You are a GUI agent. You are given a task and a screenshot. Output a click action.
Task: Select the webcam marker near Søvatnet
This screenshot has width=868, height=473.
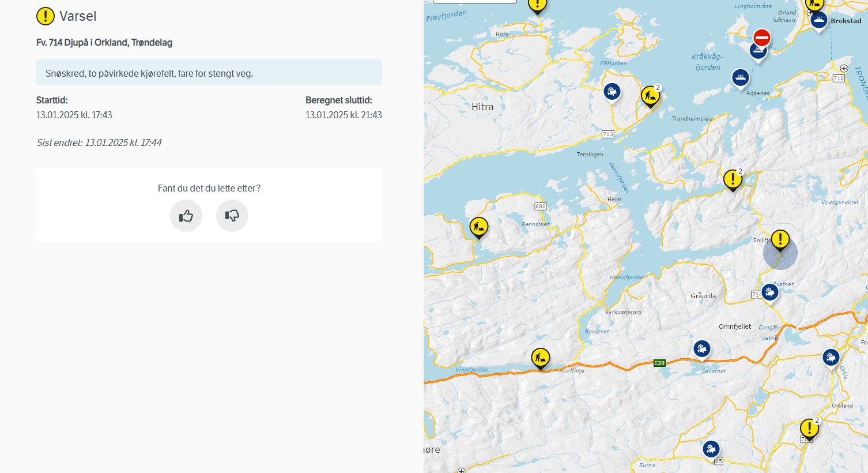tap(701, 348)
